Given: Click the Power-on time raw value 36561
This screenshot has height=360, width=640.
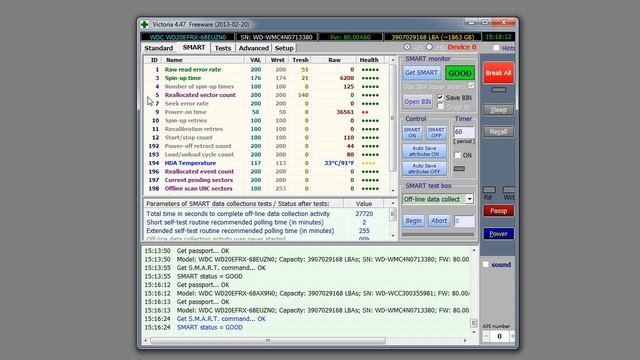Looking at the screenshot, I should click(345, 112).
